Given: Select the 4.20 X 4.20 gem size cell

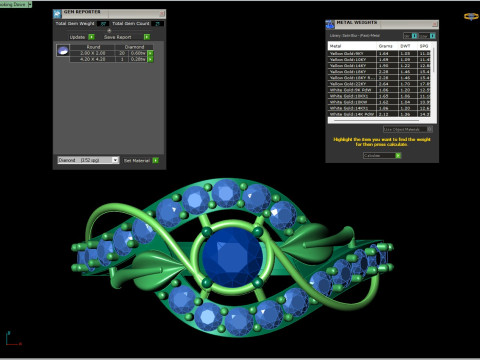Looking at the screenshot, I should tap(93, 59).
